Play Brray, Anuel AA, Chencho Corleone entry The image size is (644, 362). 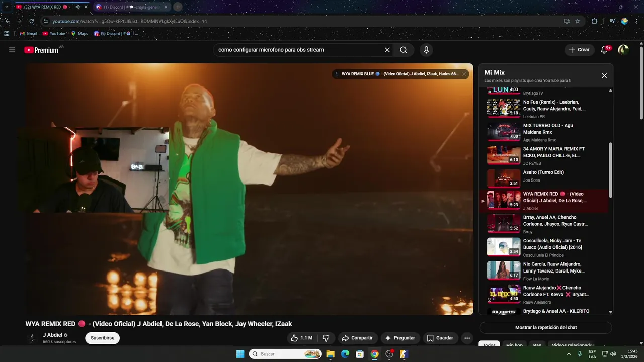[x=546, y=224]
